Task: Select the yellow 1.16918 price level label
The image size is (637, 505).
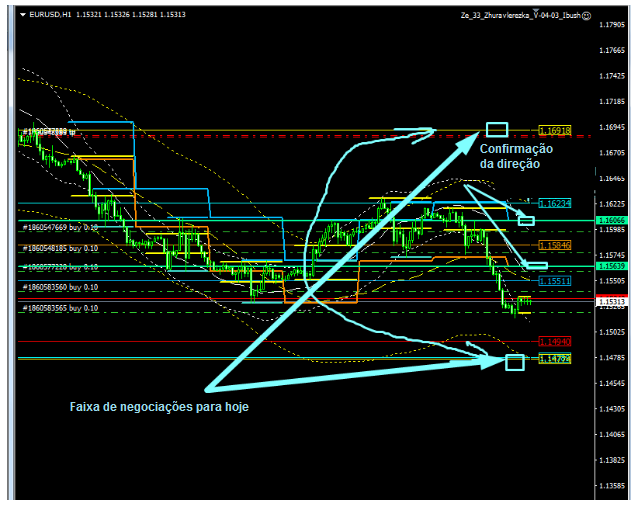Action: pyautogui.click(x=555, y=131)
